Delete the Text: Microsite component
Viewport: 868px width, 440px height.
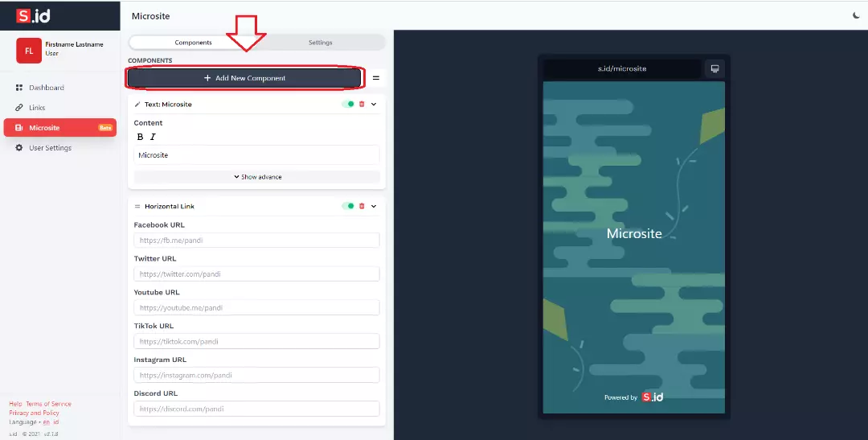coord(362,104)
